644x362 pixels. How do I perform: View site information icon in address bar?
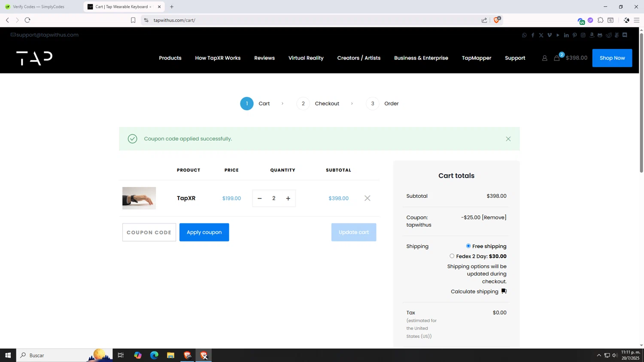[x=146, y=20]
